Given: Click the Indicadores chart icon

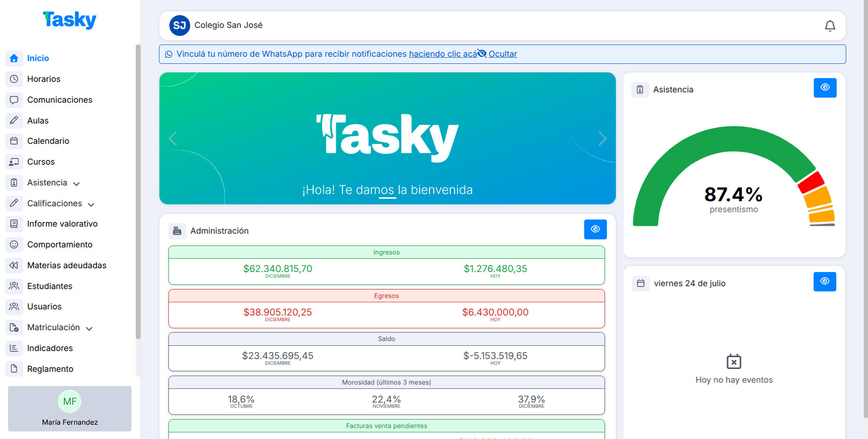Looking at the screenshot, I should [x=14, y=348].
